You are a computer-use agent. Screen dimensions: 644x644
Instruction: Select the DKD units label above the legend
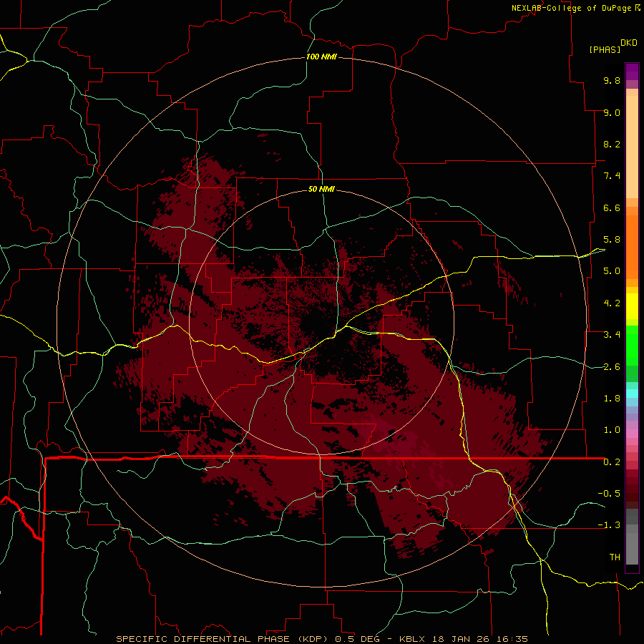click(629, 43)
